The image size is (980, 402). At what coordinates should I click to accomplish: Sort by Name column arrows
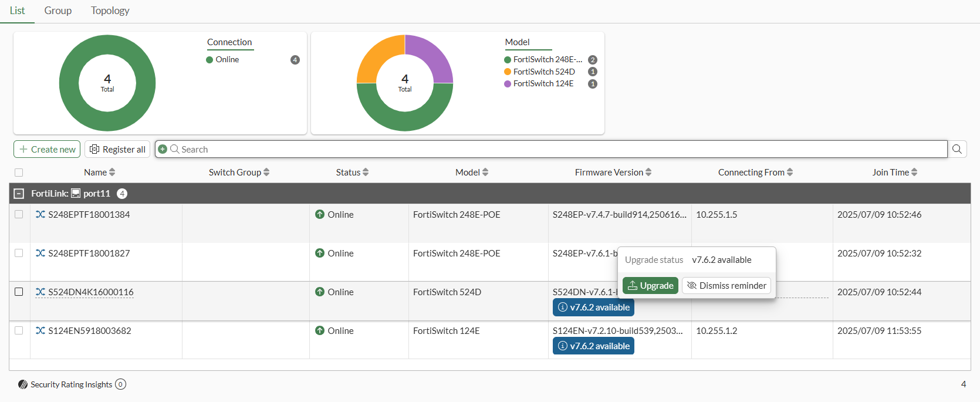(x=112, y=172)
